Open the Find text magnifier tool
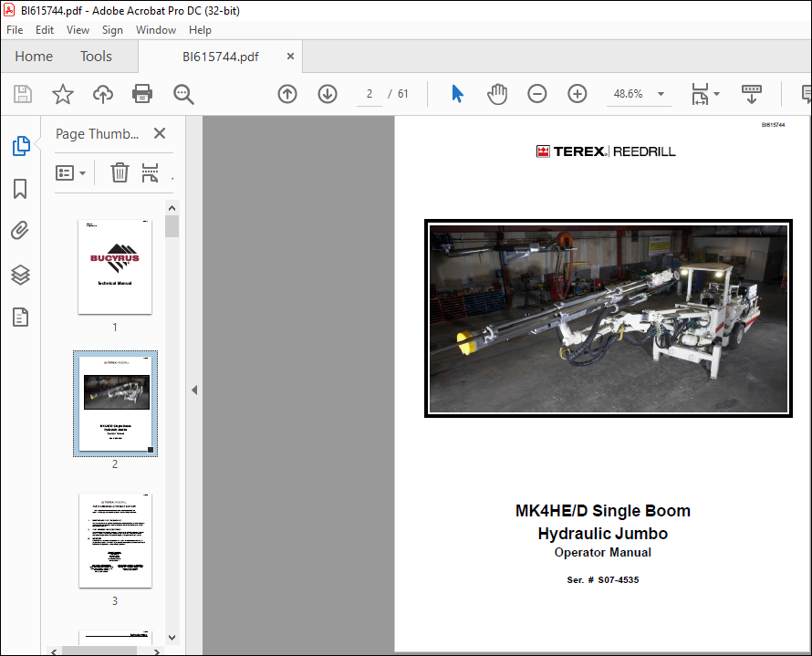Screen dimensions: 812x656 pos(183,94)
